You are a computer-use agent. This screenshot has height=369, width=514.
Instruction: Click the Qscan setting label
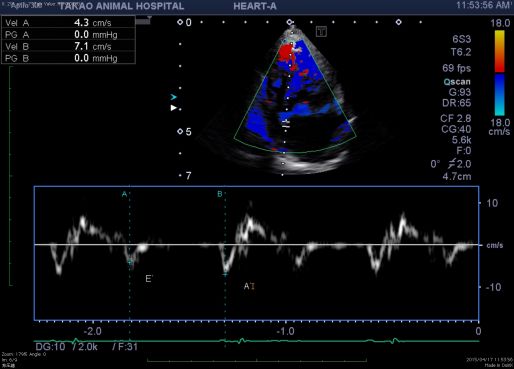[x=457, y=82]
